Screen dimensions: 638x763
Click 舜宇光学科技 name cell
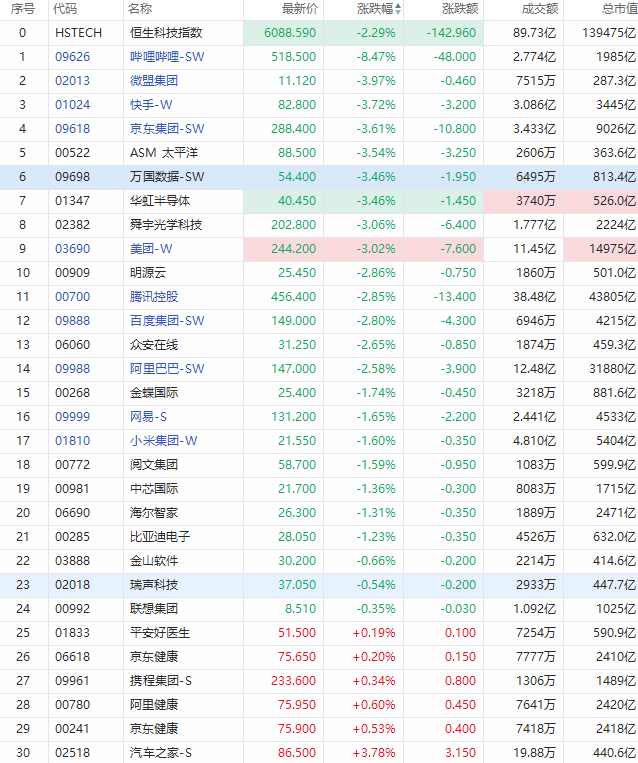point(166,225)
